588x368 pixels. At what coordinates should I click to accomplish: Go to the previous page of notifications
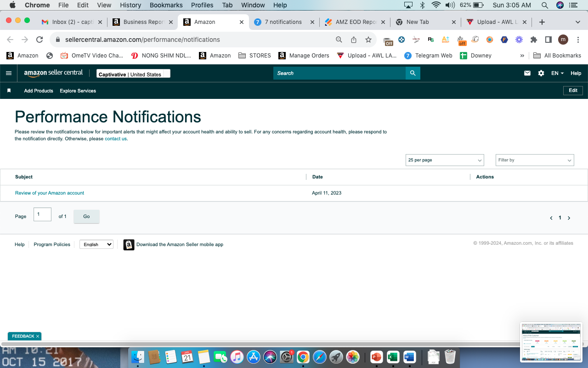coord(551,218)
